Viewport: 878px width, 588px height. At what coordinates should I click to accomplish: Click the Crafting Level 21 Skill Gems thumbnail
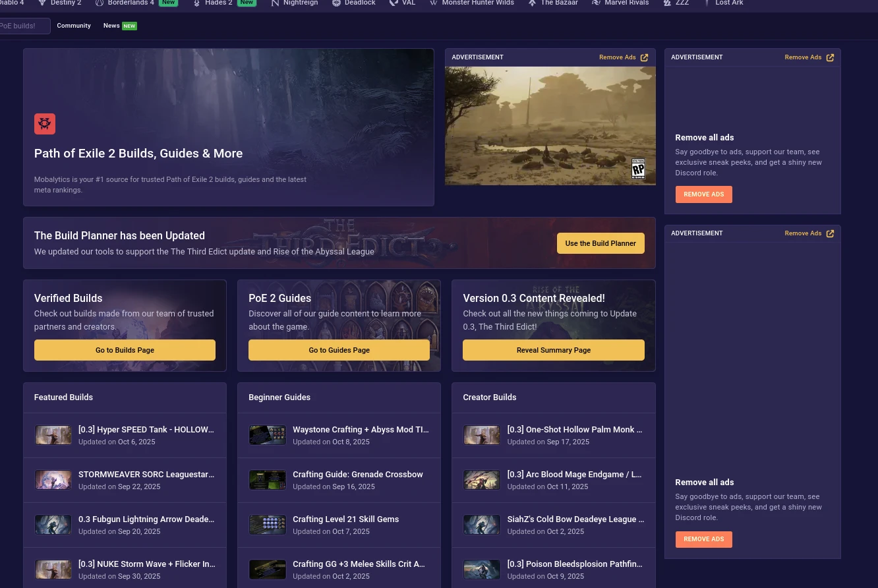point(268,525)
